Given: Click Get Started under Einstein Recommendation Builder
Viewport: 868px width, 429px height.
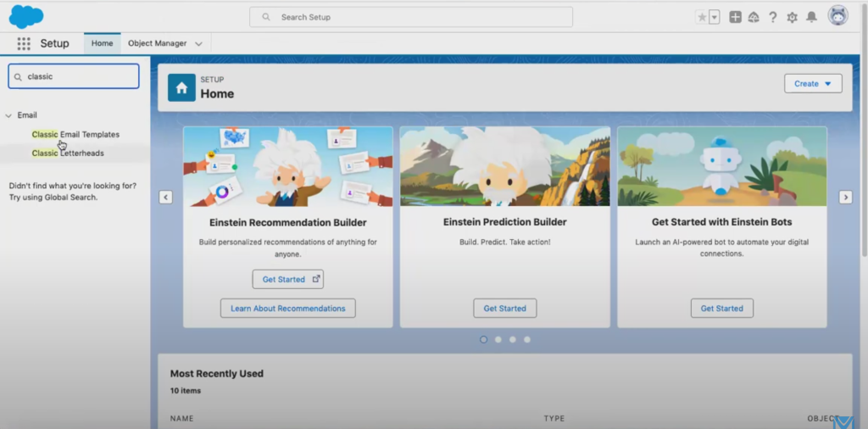Looking at the screenshot, I should tap(288, 280).
